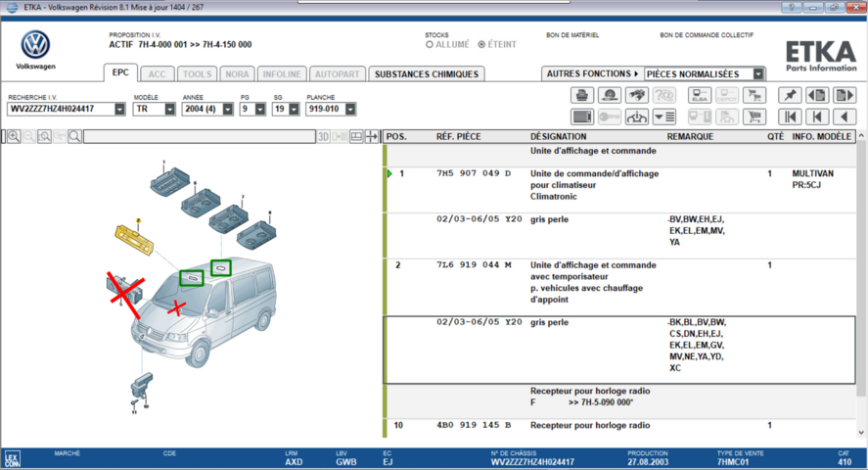Open the PG dropdown showing 9
Image resolution: width=868 pixels, height=470 pixels.
(x=260, y=109)
